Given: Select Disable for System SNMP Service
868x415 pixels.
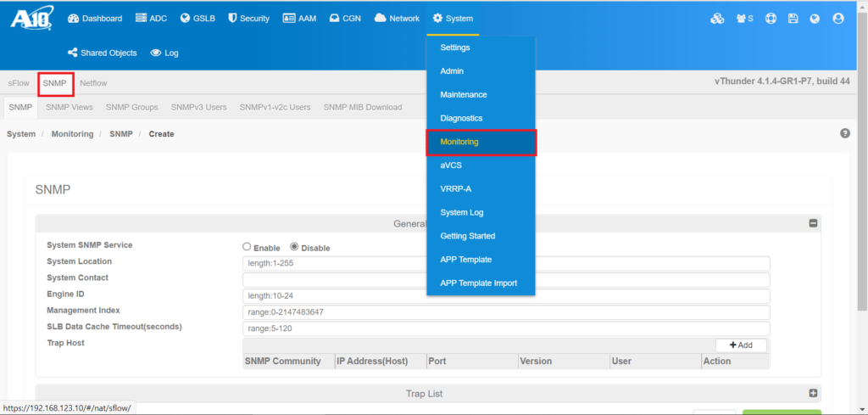Looking at the screenshot, I should (x=295, y=247).
